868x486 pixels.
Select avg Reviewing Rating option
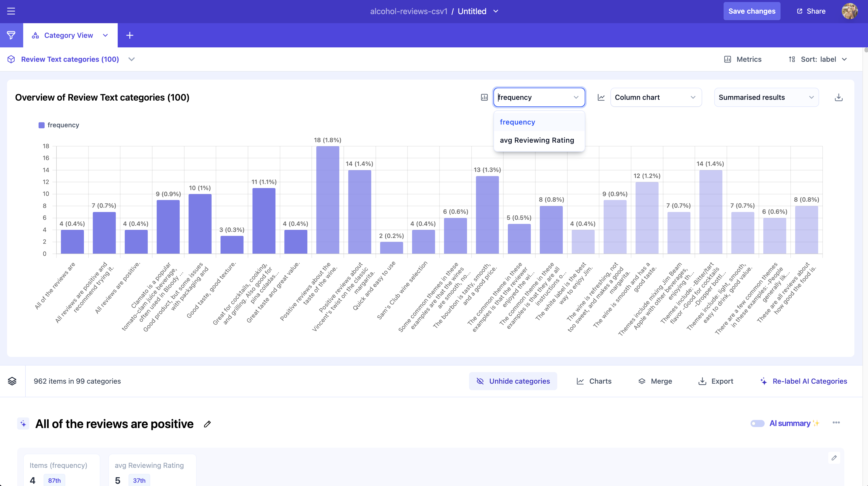tap(537, 140)
